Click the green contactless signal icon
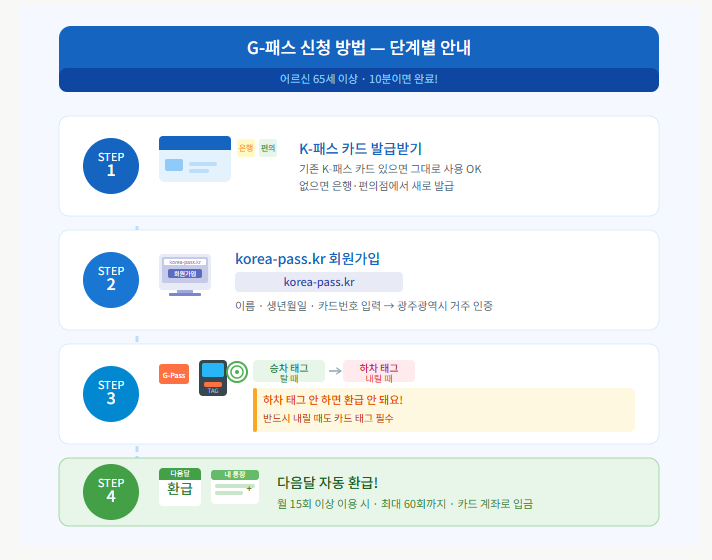 (x=237, y=372)
